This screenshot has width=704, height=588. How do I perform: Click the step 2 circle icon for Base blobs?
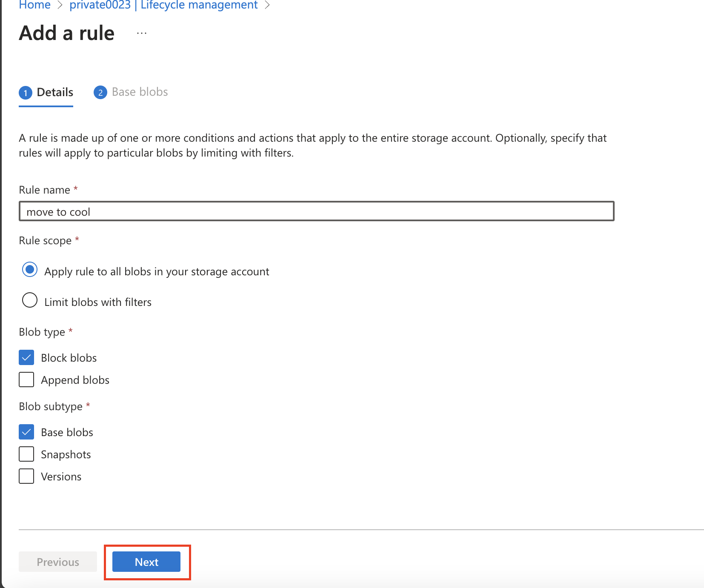pyautogui.click(x=100, y=92)
